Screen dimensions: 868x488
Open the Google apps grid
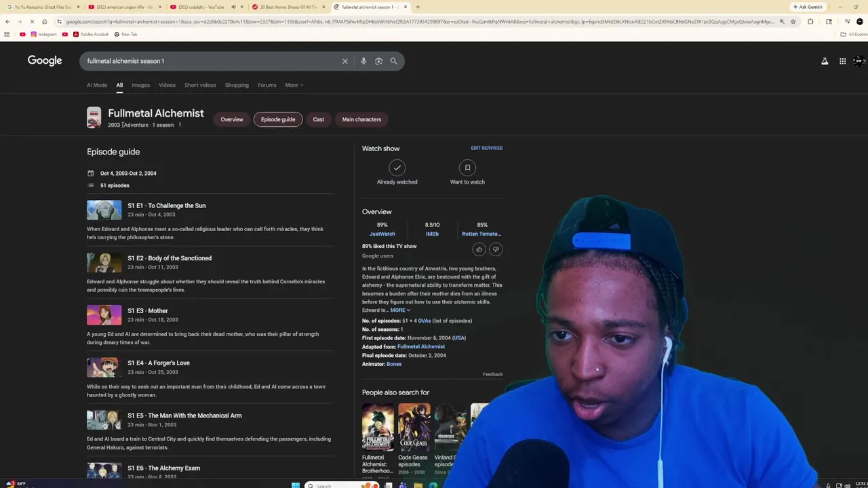click(x=842, y=61)
